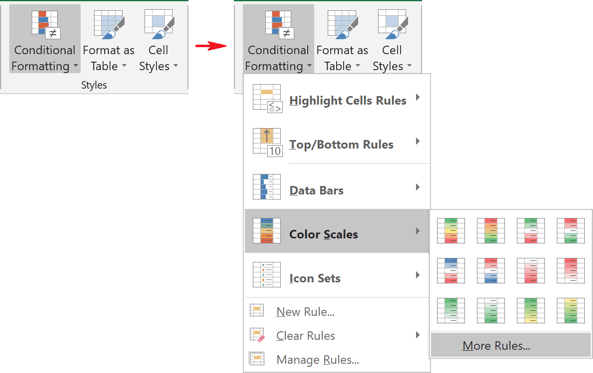This screenshot has height=373, width=593.
Task: Apply Yellow-Green color scale
Action: click(571, 311)
